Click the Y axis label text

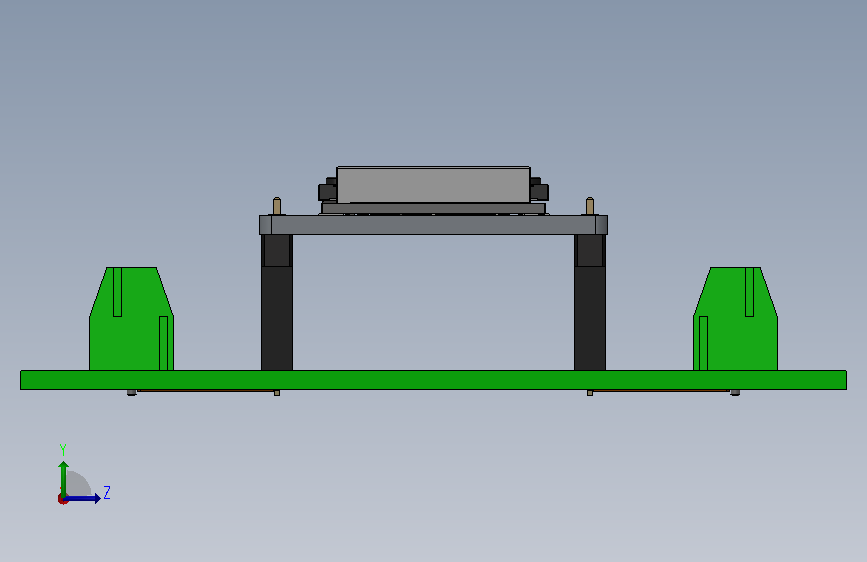click(x=63, y=450)
